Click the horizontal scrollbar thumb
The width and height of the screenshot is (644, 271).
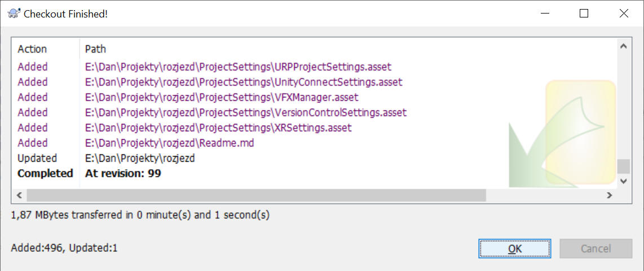[255, 195]
